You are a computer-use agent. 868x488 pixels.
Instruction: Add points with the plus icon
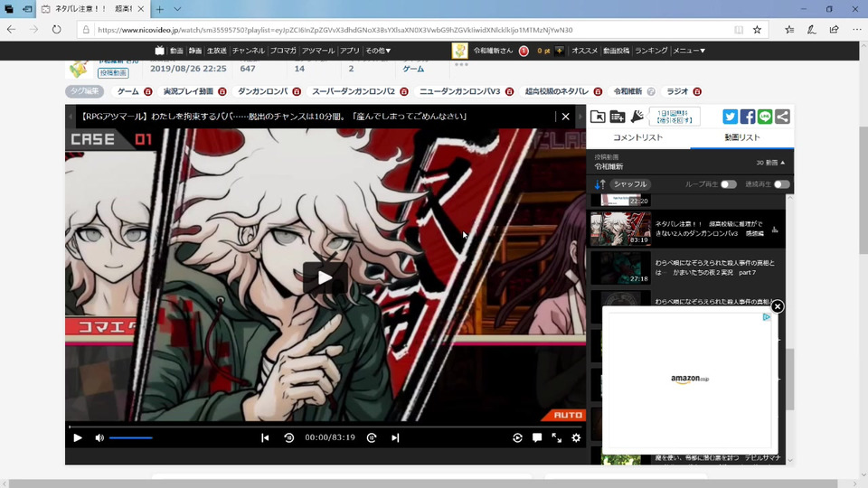(x=559, y=51)
